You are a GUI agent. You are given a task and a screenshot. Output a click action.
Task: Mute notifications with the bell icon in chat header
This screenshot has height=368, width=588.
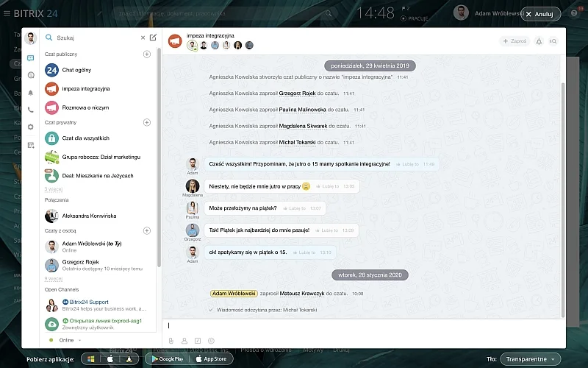click(x=539, y=41)
